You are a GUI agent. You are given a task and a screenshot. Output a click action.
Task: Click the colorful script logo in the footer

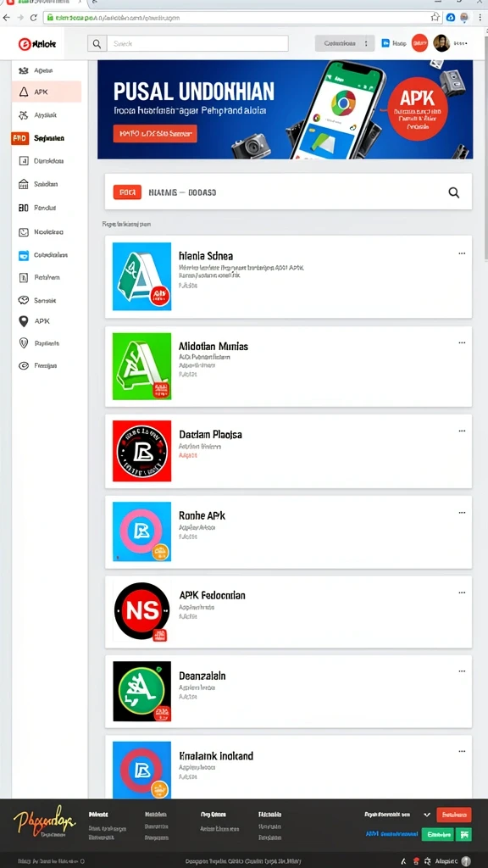pos(45,821)
